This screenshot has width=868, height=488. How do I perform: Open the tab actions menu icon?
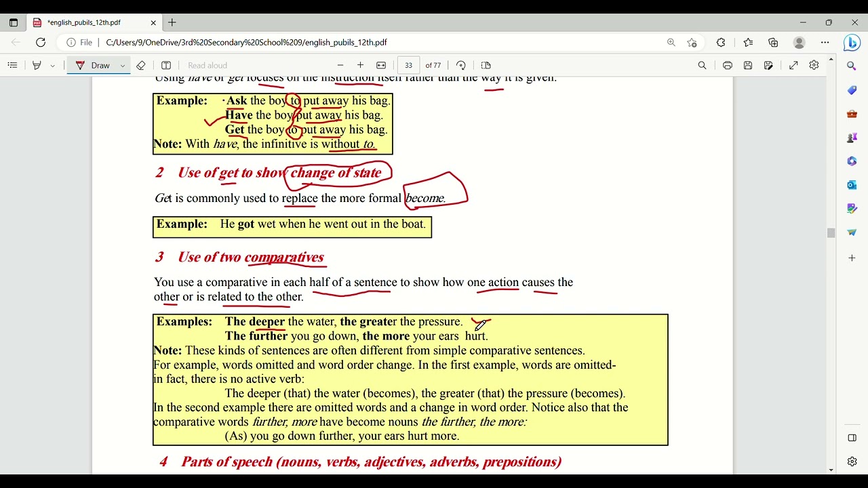pos(13,22)
